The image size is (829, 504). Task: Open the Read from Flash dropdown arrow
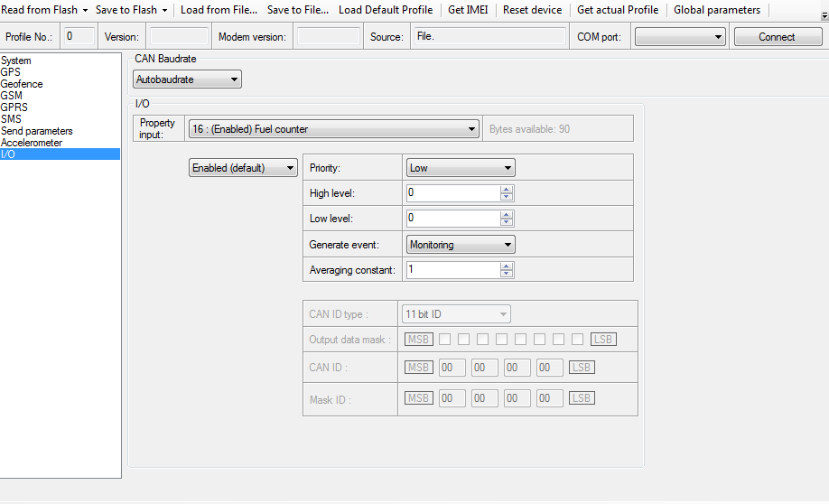85,11
